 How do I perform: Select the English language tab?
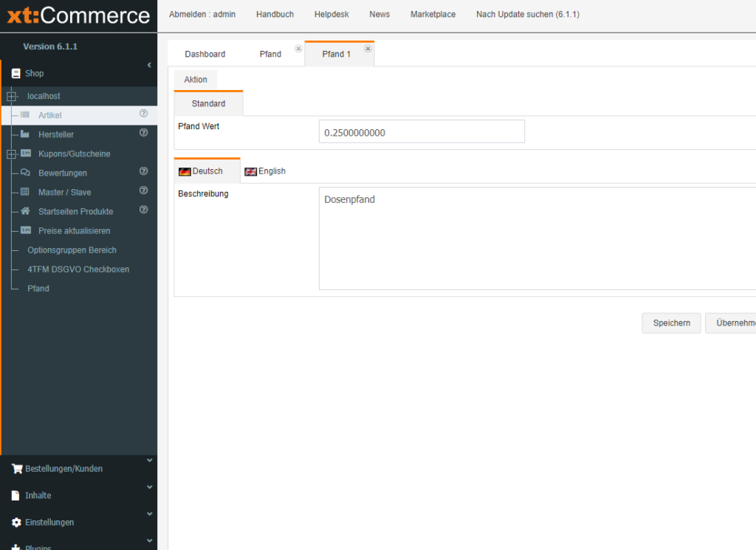265,171
